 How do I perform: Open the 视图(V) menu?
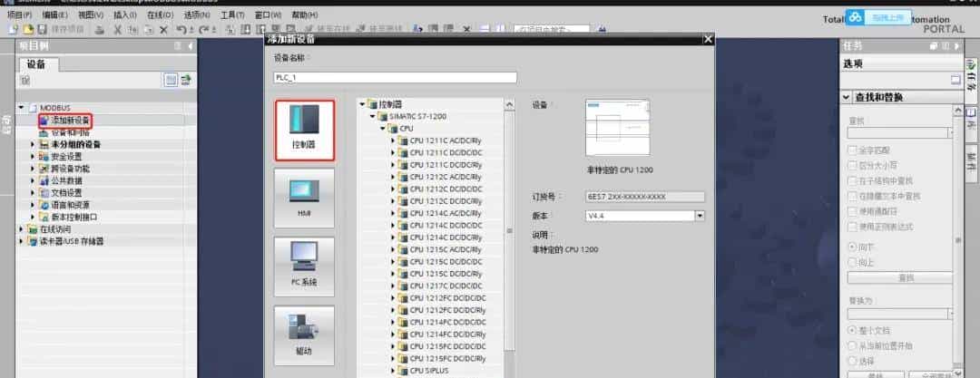point(92,15)
